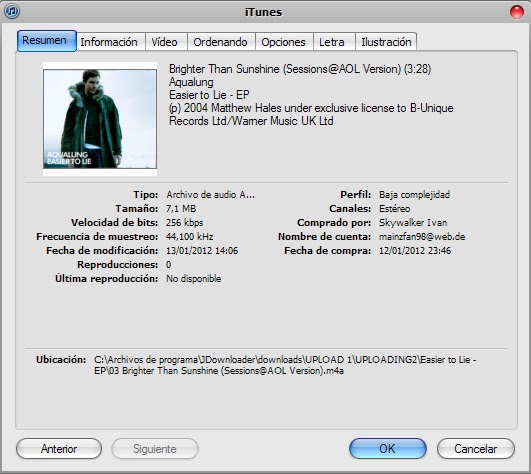Viewport: 531px width, 474px height.
Task: Click the disabled Siguiente button
Action: 155,449
